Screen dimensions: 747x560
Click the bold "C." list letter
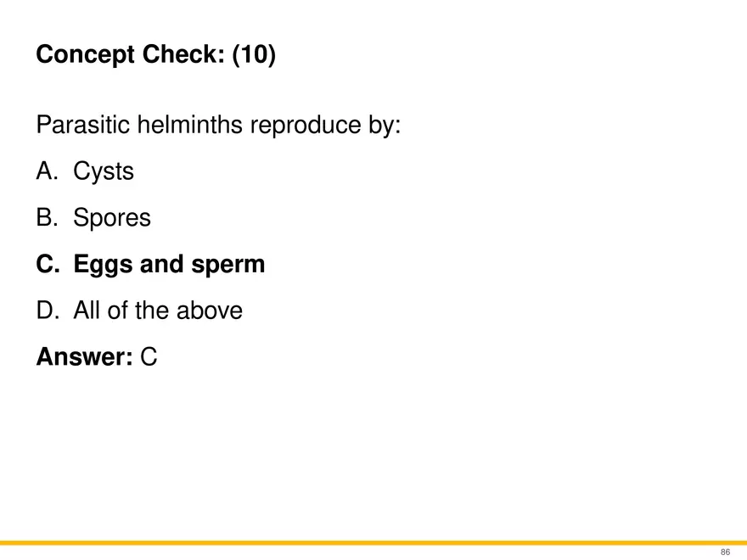48,265
